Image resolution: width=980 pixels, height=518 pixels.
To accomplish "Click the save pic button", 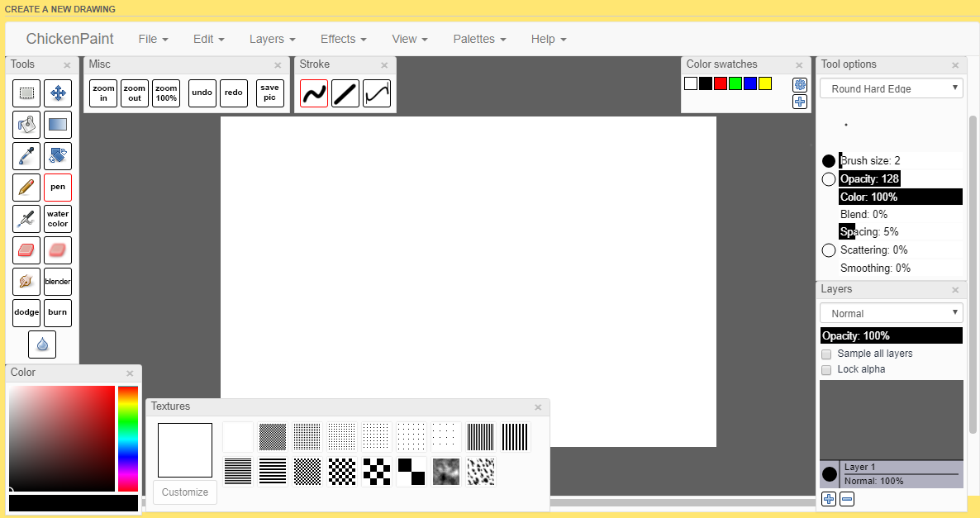I will (270, 93).
